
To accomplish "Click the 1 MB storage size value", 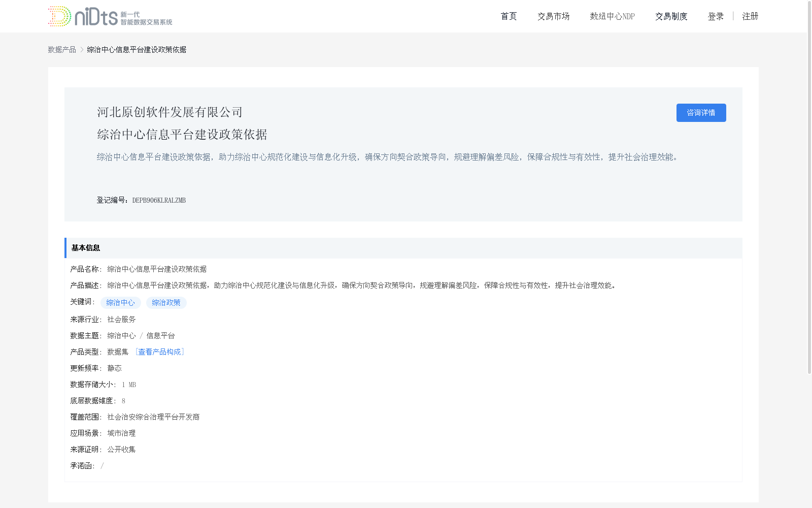I will (x=129, y=385).
